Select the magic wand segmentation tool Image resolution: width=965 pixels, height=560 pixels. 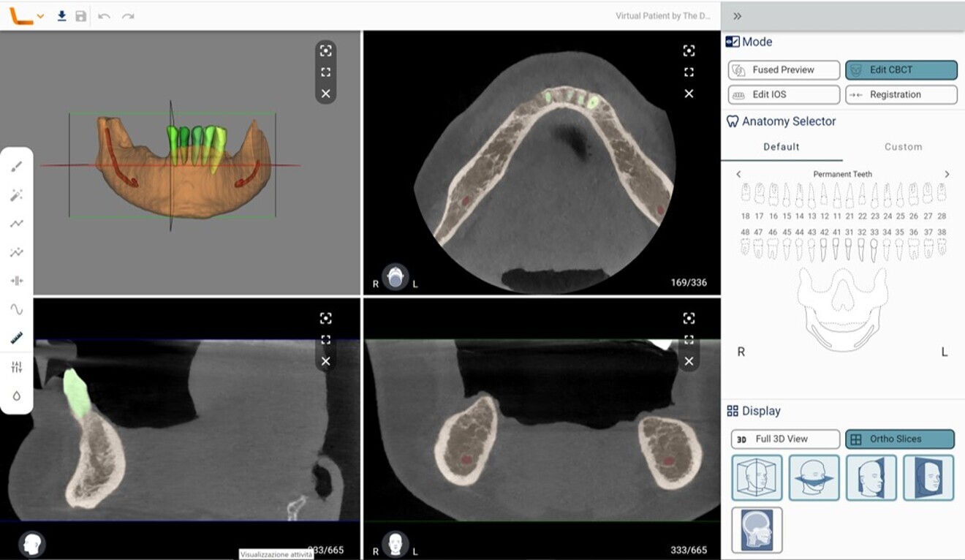coord(16,195)
